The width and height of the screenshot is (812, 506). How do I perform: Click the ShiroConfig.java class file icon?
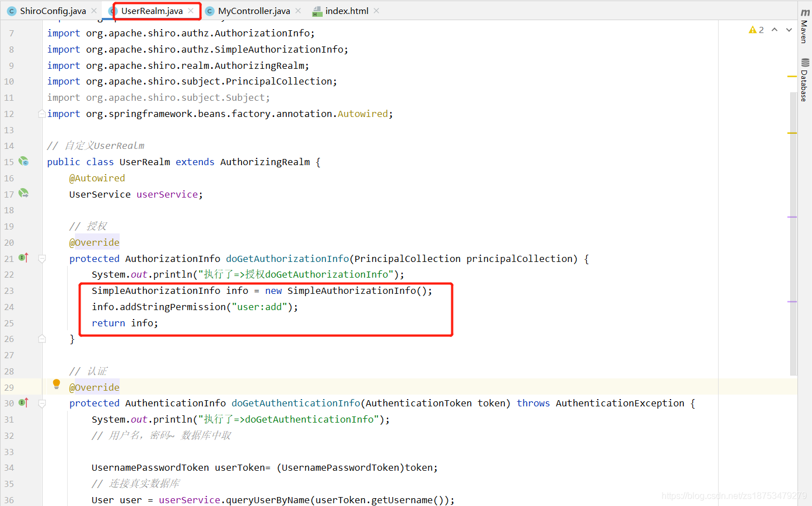(11, 11)
